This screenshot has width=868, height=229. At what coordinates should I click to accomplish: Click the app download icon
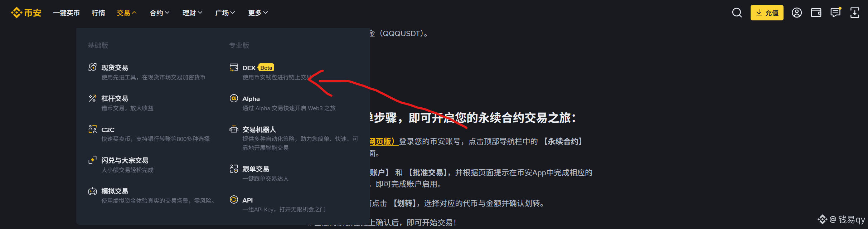[855, 13]
